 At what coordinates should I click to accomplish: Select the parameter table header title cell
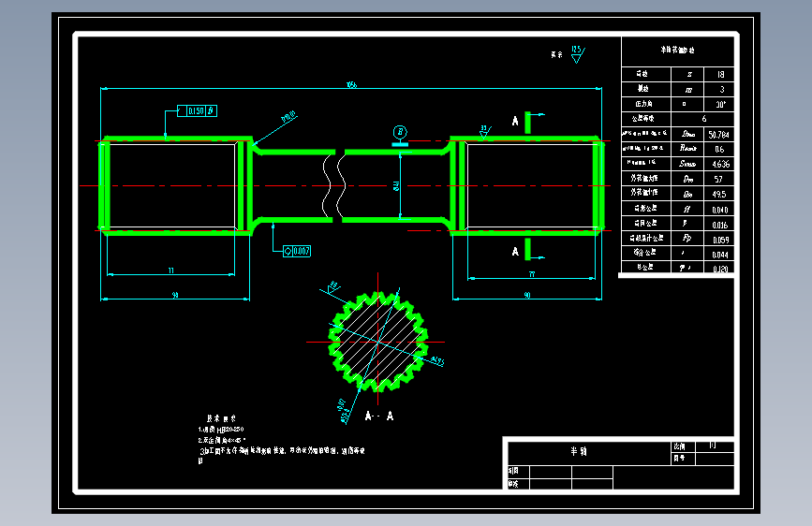coord(677,51)
